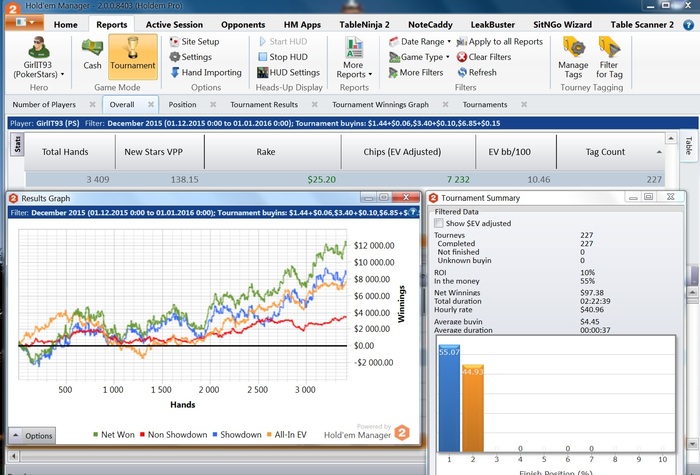Close the Number of Players report tab
The width and height of the screenshot is (700, 475).
pos(92,104)
